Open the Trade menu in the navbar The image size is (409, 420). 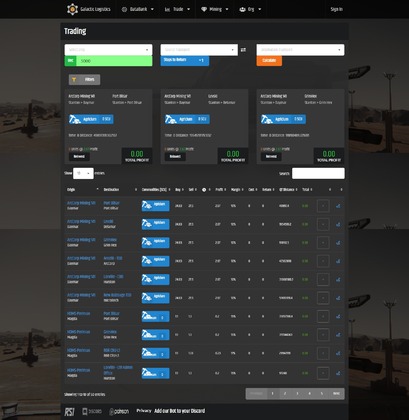coord(177,9)
